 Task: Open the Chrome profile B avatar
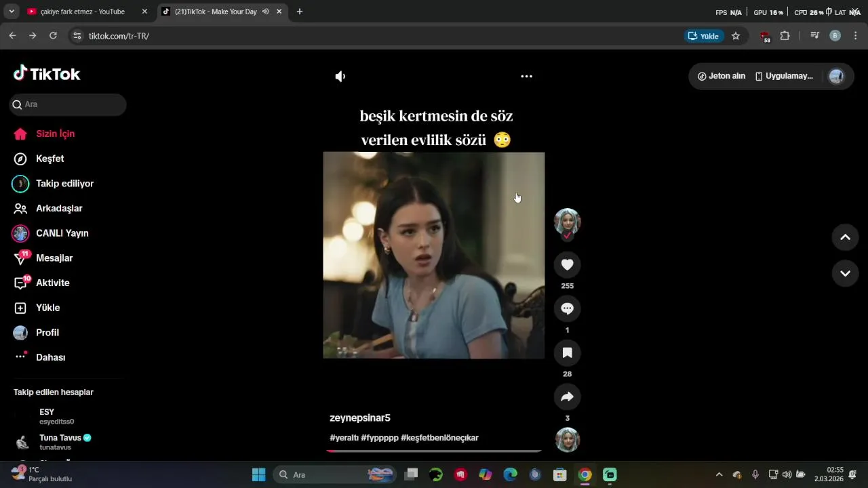click(835, 36)
